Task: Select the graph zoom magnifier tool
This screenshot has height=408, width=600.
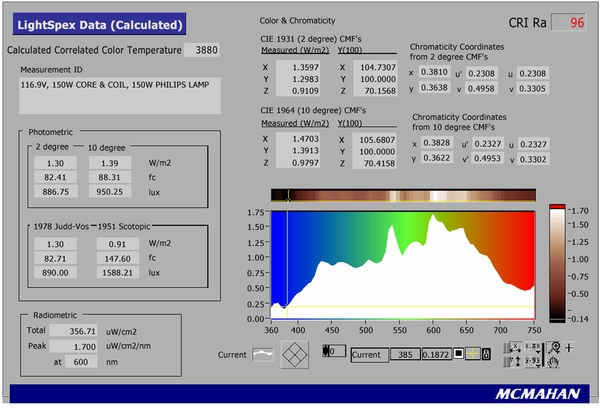Action: pos(553,348)
